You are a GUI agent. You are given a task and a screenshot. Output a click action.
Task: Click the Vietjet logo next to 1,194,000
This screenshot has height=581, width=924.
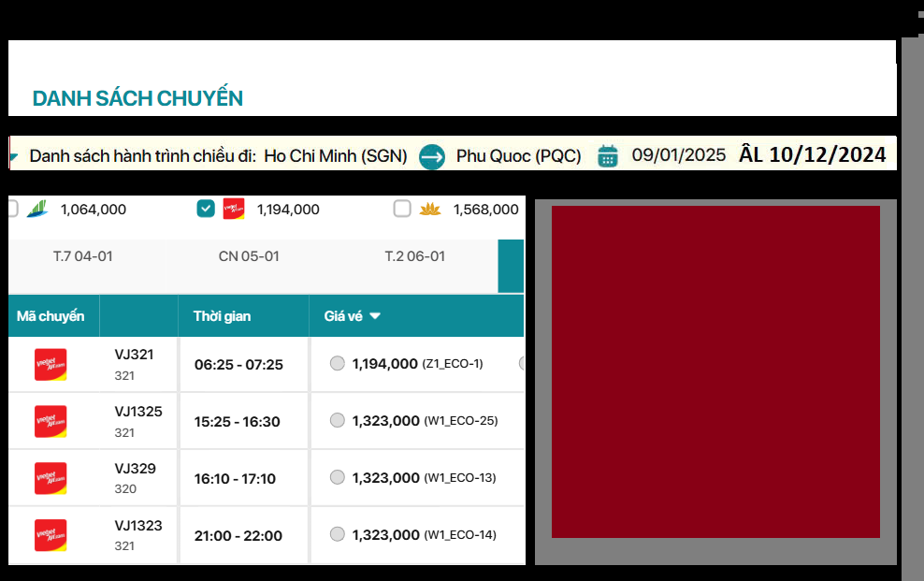[x=234, y=209]
